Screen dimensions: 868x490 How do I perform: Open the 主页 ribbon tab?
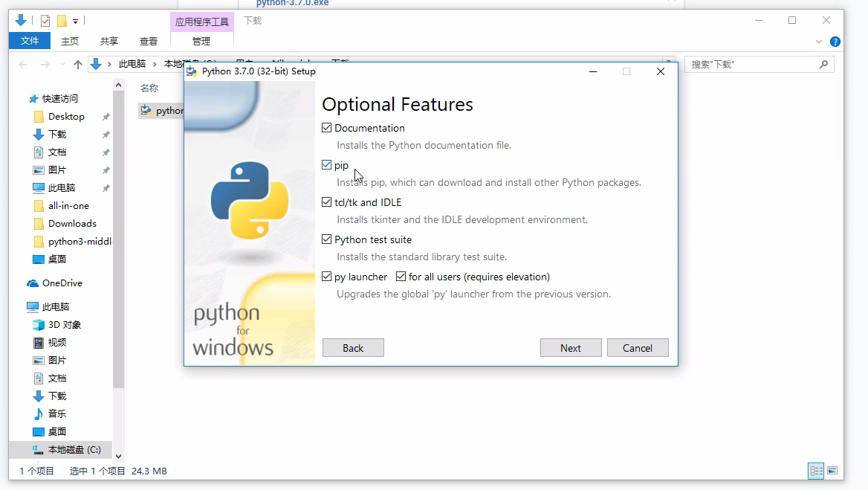point(70,41)
